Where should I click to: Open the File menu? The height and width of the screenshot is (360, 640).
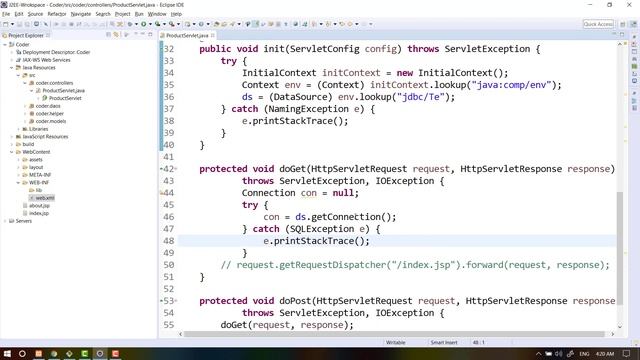(6, 14)
